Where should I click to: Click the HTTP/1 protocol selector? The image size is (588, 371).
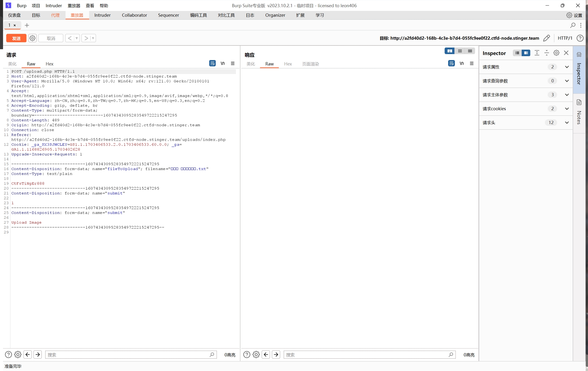pos(565,38)
